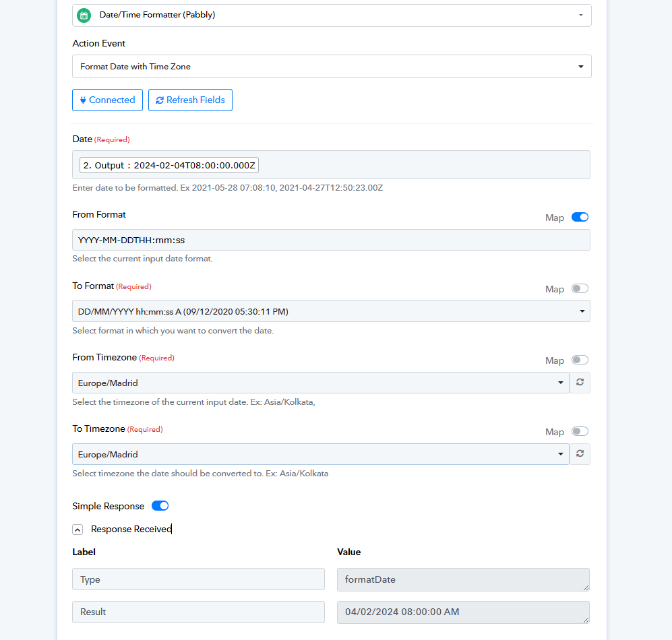This screenshot has width=672, height=640.
Task: Open the To Timezone Europe/Madrid dropdown
Action: 321,454
